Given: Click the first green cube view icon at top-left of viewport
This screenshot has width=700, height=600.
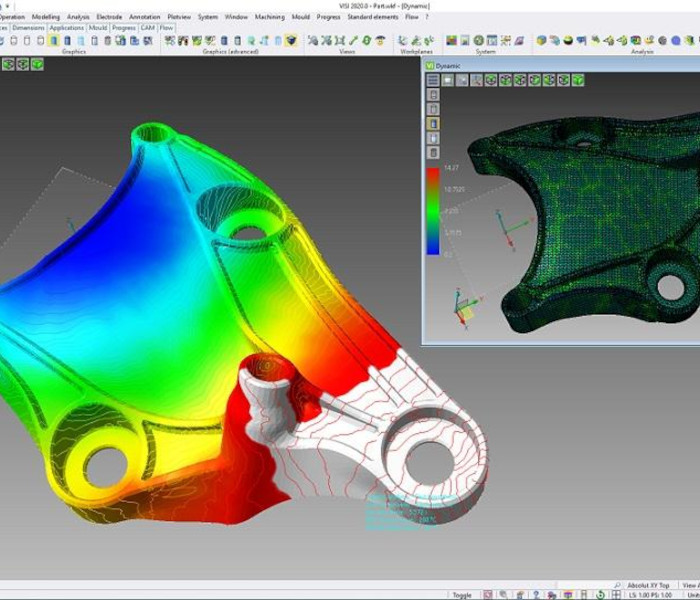Looking at the screenshot, I should pyautogui.click(x=8, y=64).
